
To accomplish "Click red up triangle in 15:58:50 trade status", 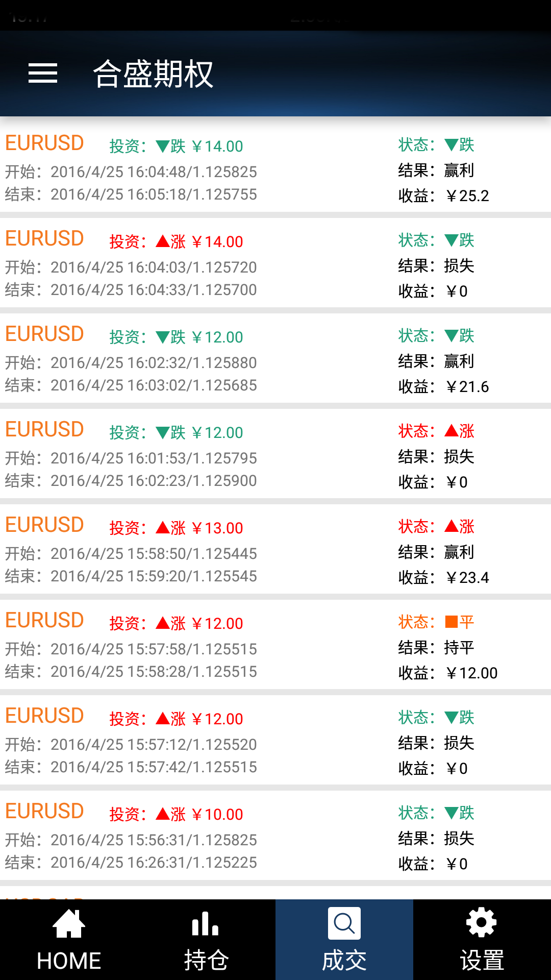I will (x=452, y=526).
